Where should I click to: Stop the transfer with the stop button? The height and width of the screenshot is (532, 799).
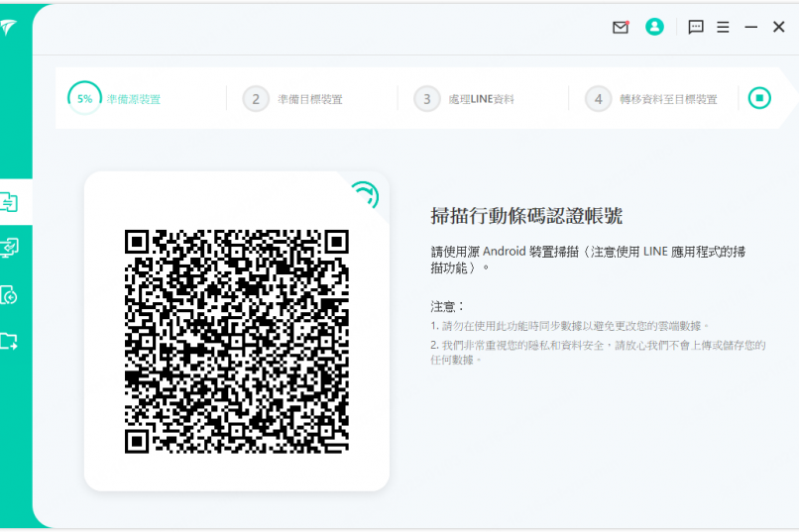point(759,98)
